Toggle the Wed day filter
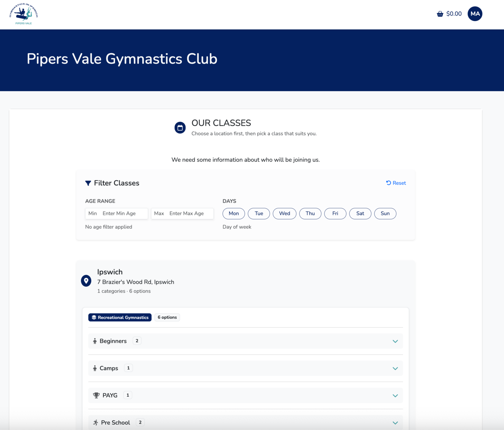Image resolution: width=504 pixels, height=430 pixels. [x=284, y=214]
